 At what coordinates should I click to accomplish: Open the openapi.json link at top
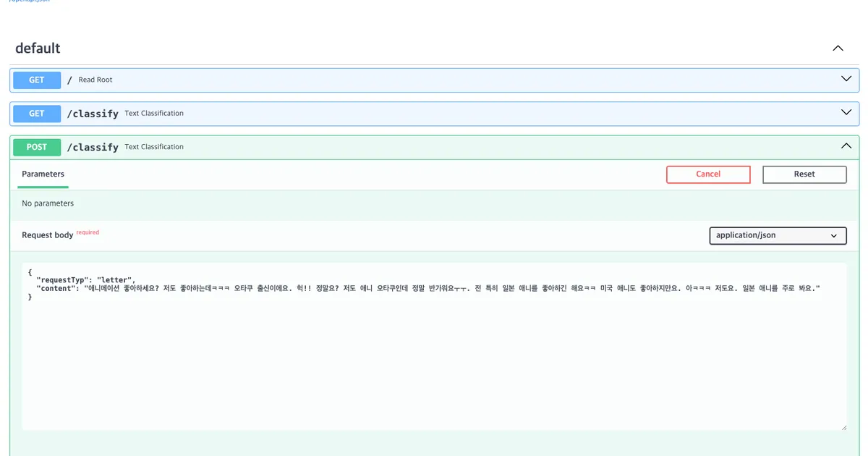click(29, 1)
